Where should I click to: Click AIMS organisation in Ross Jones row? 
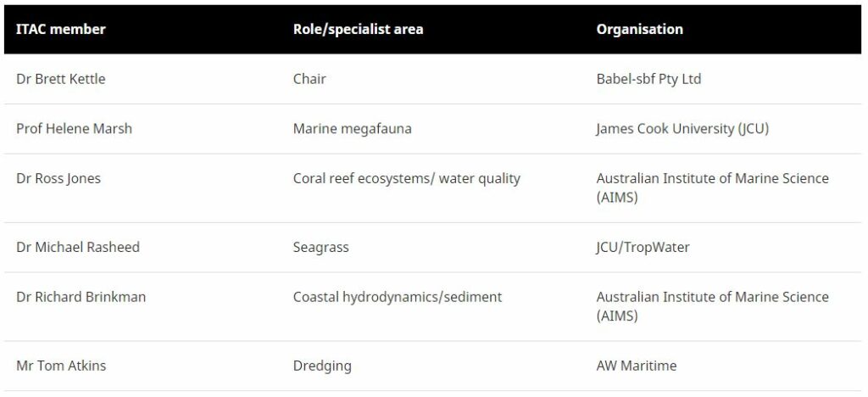pos(712,187)
